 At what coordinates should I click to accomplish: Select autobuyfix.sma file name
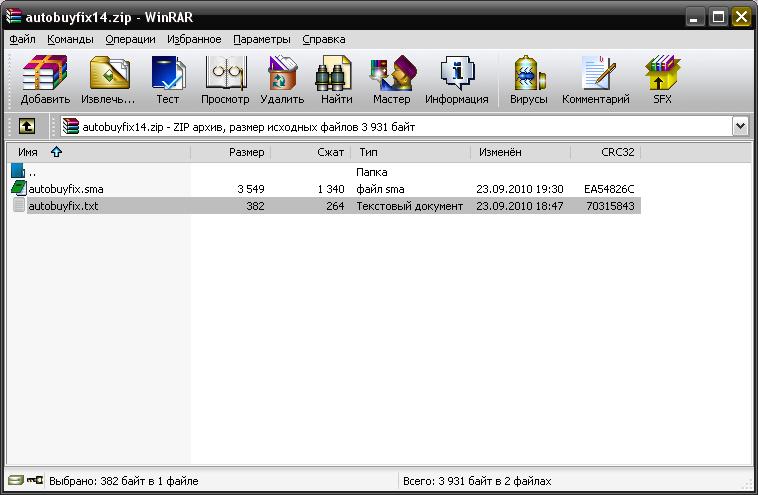pos(66,189)
